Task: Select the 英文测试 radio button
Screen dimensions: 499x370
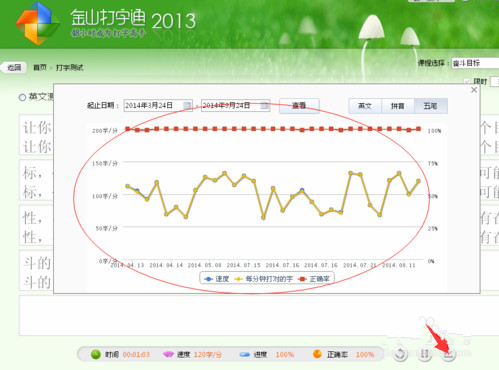Action: tap(22, 97)
